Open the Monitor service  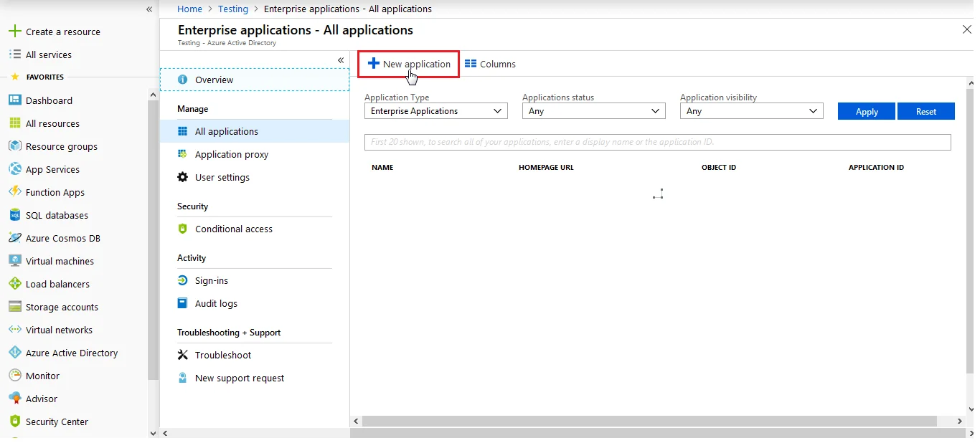pyautogui.click(x=15, y=376)
